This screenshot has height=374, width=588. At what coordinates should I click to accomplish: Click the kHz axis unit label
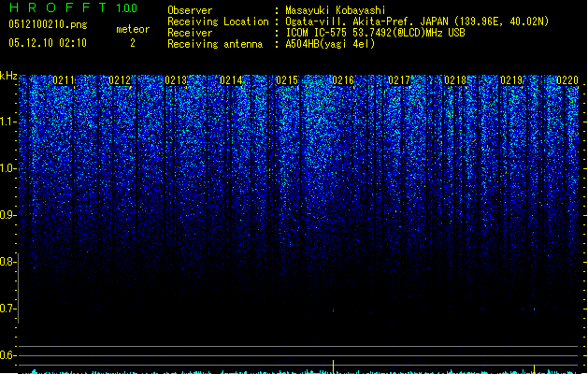point(8,76)
